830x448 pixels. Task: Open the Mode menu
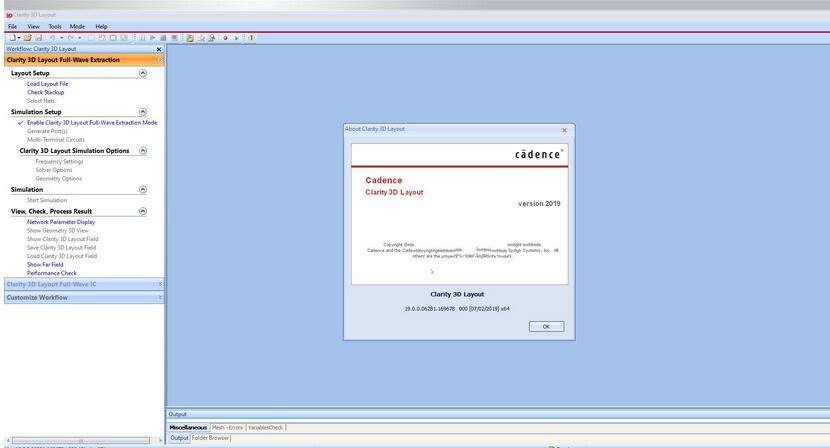(77, 26)
